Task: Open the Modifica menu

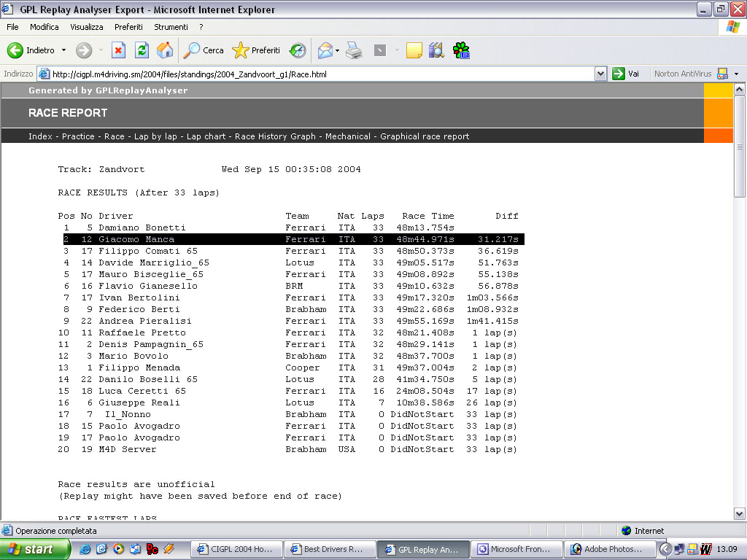Action: 44,27
